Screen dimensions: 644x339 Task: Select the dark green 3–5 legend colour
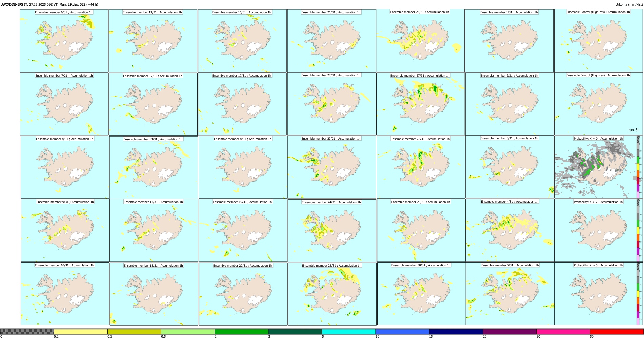pos(295,332)
